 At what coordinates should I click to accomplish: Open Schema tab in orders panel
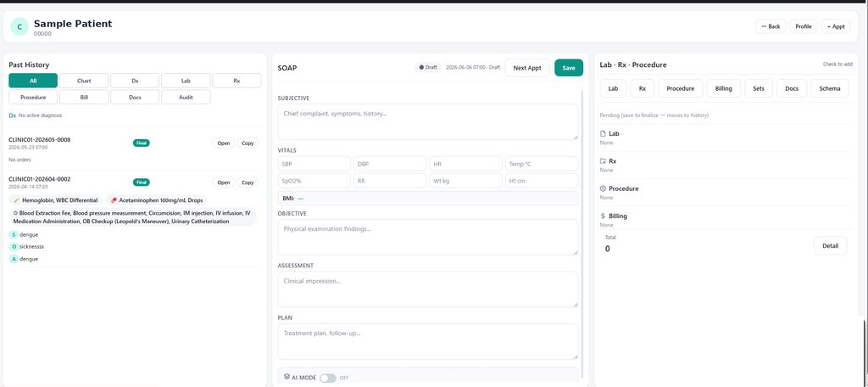point(830,88)
